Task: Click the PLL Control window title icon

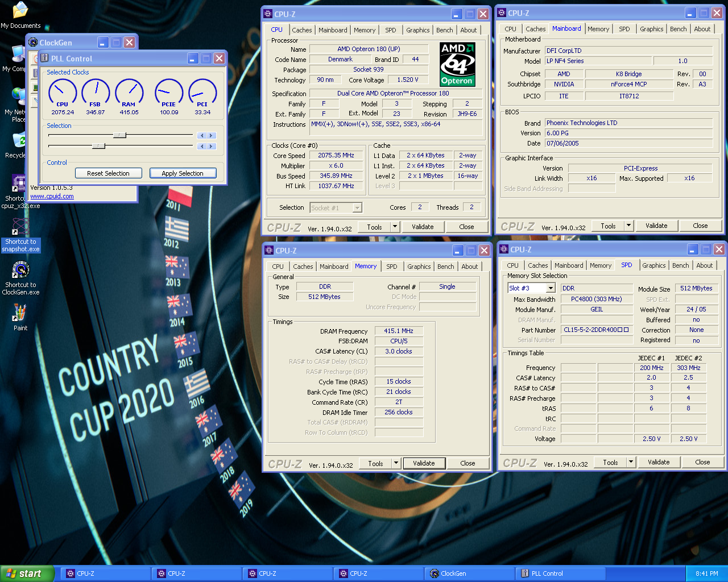Action: pos(44,59)
